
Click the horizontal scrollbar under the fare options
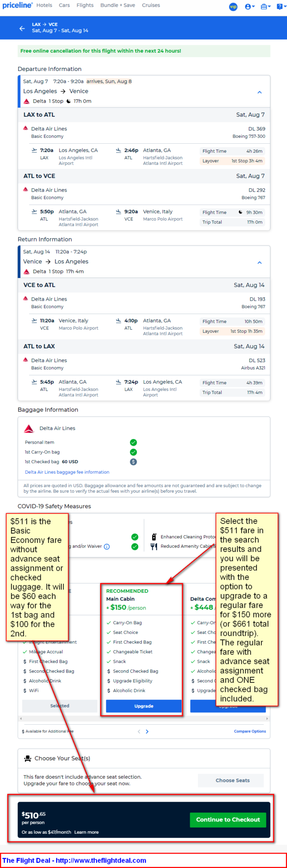point(143,719)
